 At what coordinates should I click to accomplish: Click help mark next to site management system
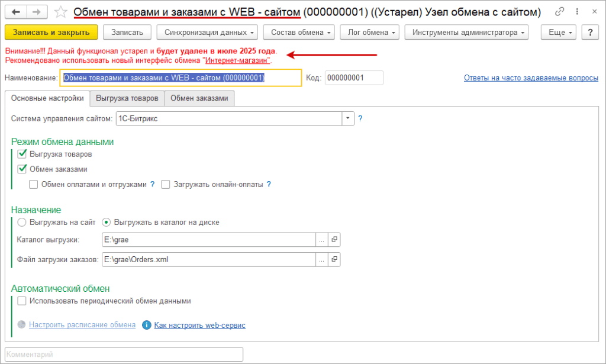click(x=360, y=118)
